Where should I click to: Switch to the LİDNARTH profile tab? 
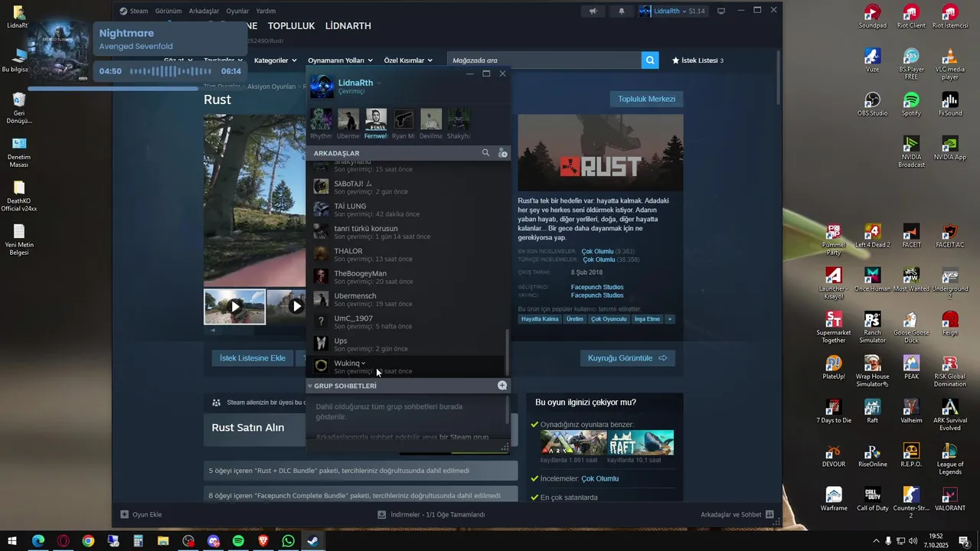coord(348,25)
